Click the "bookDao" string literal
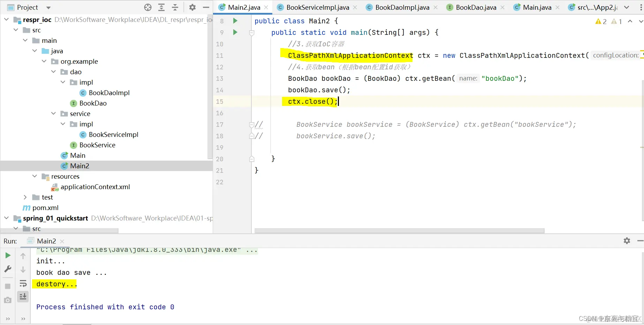The width and height of the screenshot is (644, 325). [x=500, y=78]
